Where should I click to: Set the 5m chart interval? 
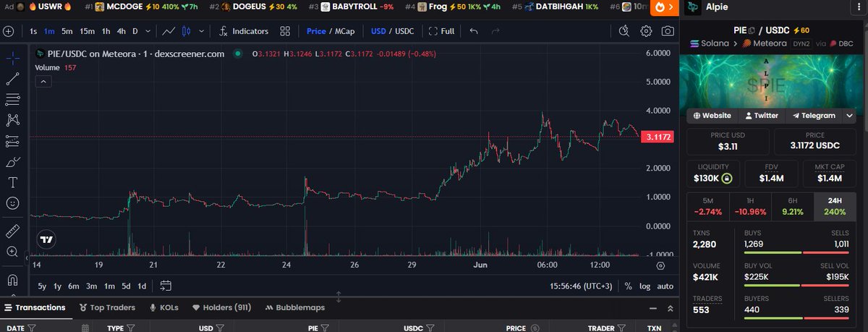click(67, 31)
